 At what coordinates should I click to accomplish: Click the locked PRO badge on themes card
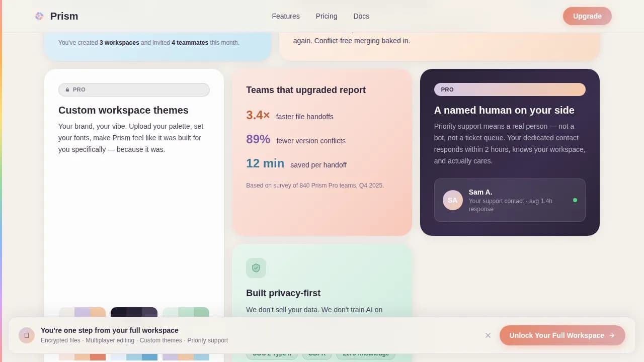pos(134,89)
